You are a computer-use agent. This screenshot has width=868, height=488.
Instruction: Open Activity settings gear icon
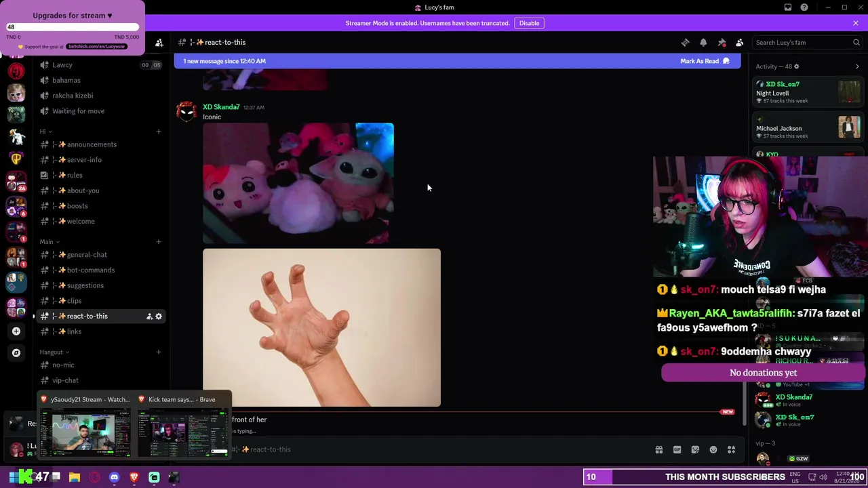tap(796, 66)
